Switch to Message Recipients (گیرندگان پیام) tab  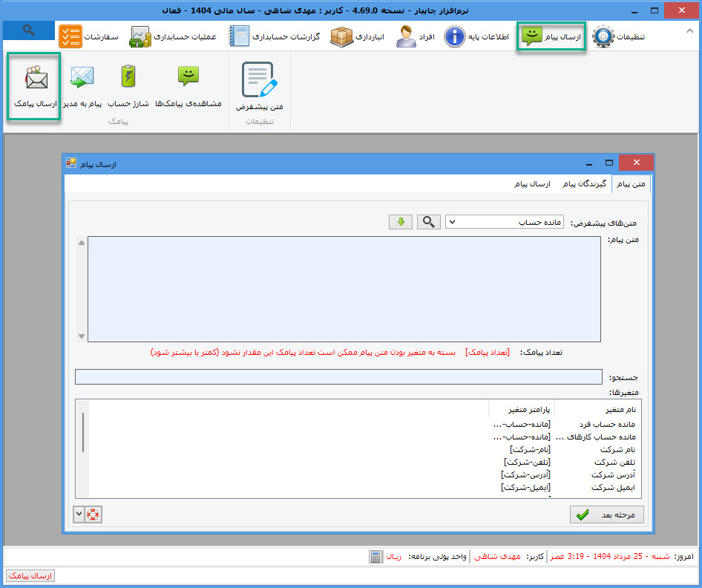pos(583,183)
